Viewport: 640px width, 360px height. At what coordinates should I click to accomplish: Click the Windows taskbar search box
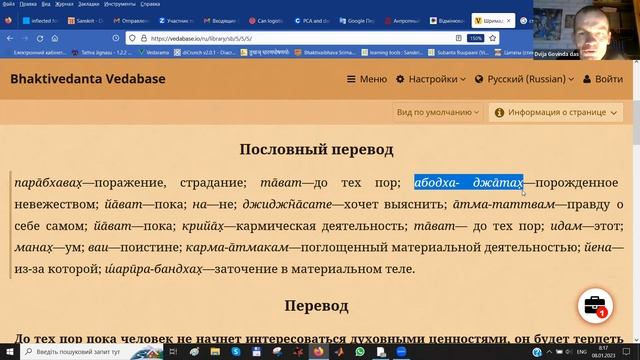tap(91, 351)
